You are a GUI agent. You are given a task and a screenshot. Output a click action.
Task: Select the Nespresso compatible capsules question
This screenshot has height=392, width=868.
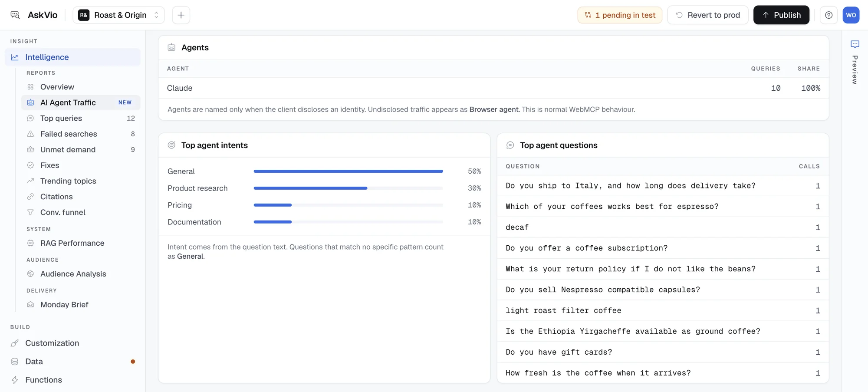click(663, 290)
